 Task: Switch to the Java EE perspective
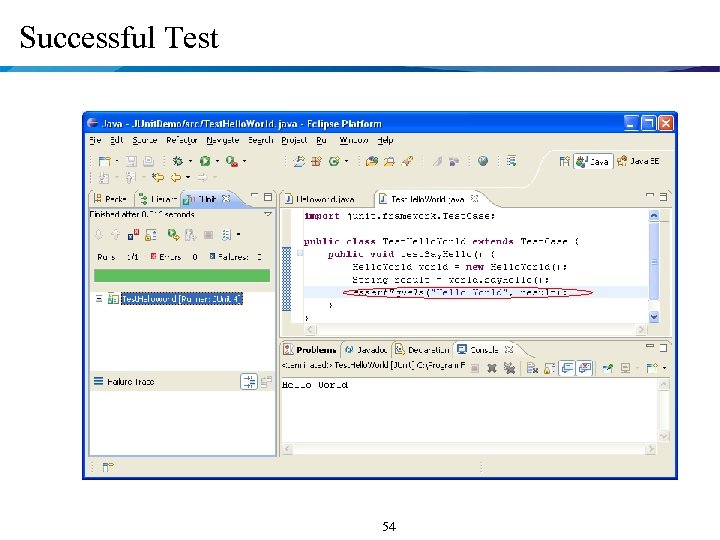click(639, 161)
